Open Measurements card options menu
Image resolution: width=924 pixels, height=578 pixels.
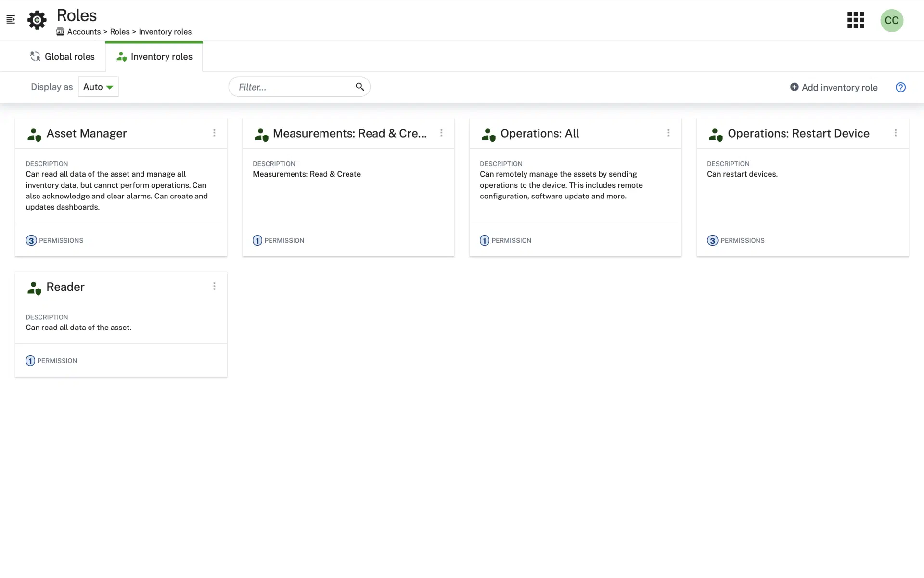441,133
